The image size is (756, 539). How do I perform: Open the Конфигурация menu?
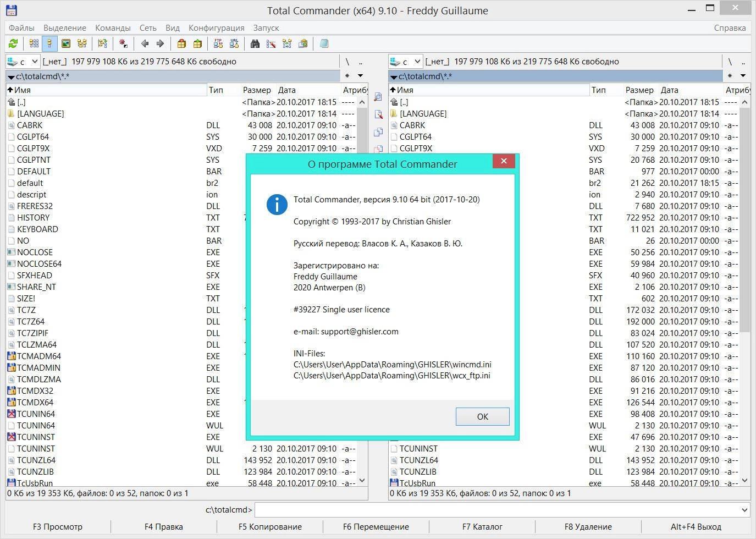217,28
